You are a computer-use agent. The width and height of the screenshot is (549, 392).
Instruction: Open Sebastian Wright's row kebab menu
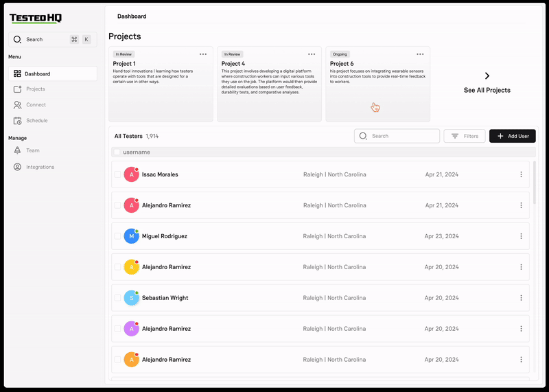(x=521, y=298)
